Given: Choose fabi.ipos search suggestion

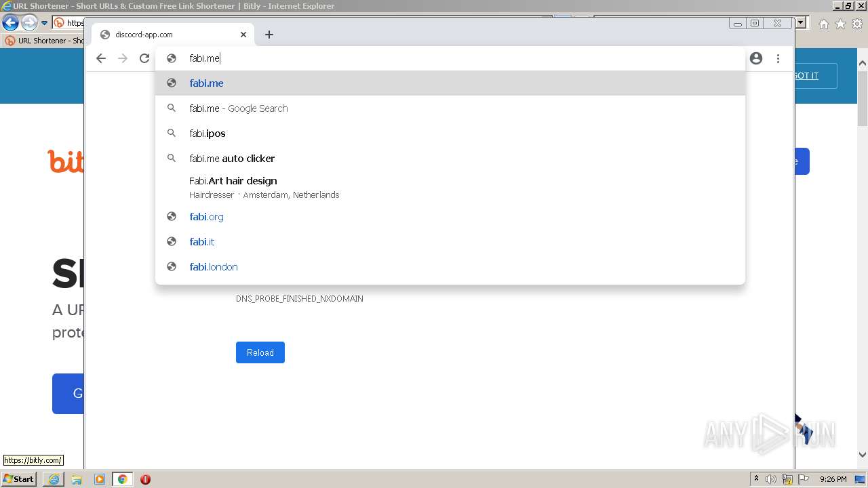Looking at the screenshot, I should 450,134.
